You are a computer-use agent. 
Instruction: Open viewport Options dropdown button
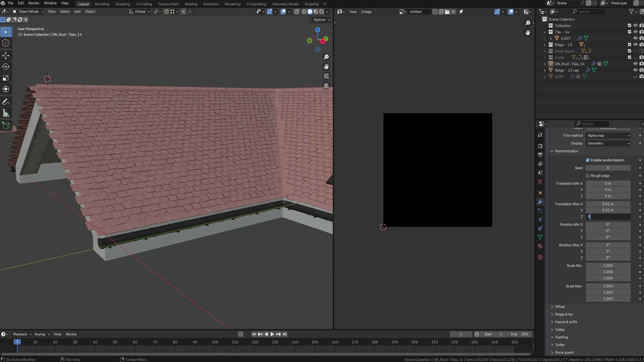(x=321, y=20)
